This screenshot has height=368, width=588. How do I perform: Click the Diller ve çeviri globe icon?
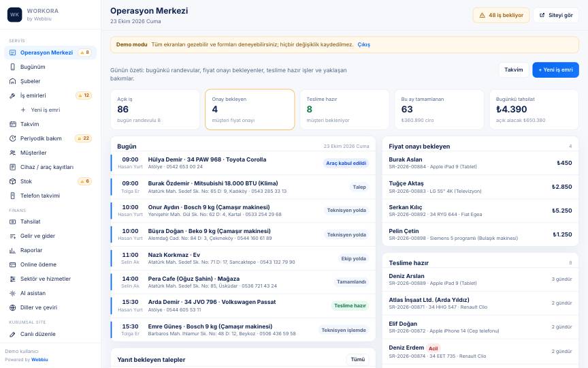(x=12, y=307)
